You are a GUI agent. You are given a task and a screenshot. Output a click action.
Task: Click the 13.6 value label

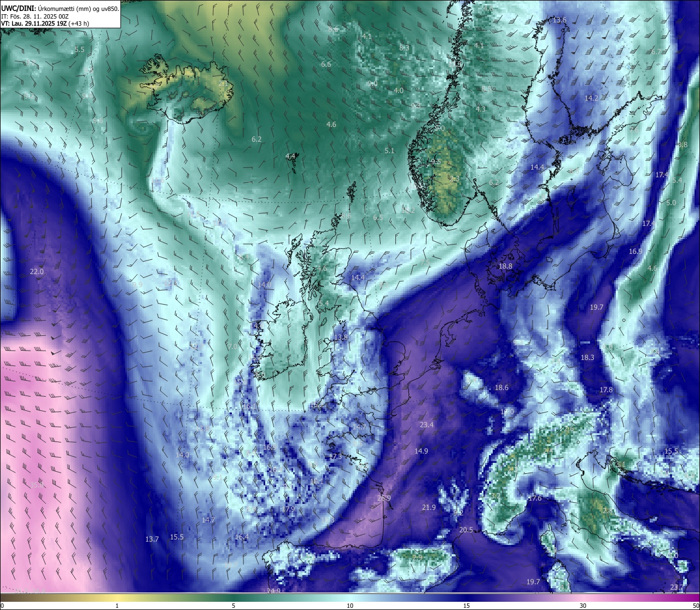click(x=559, y=20)
